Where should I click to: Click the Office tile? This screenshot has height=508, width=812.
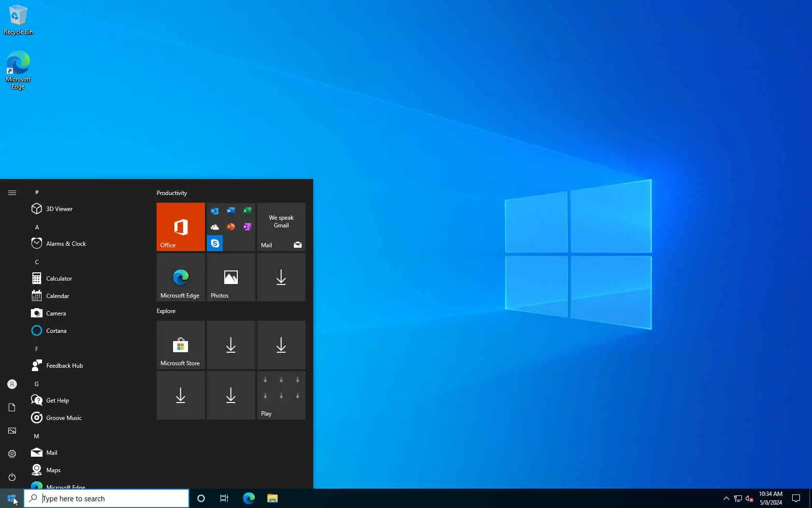tap(181, 227)
